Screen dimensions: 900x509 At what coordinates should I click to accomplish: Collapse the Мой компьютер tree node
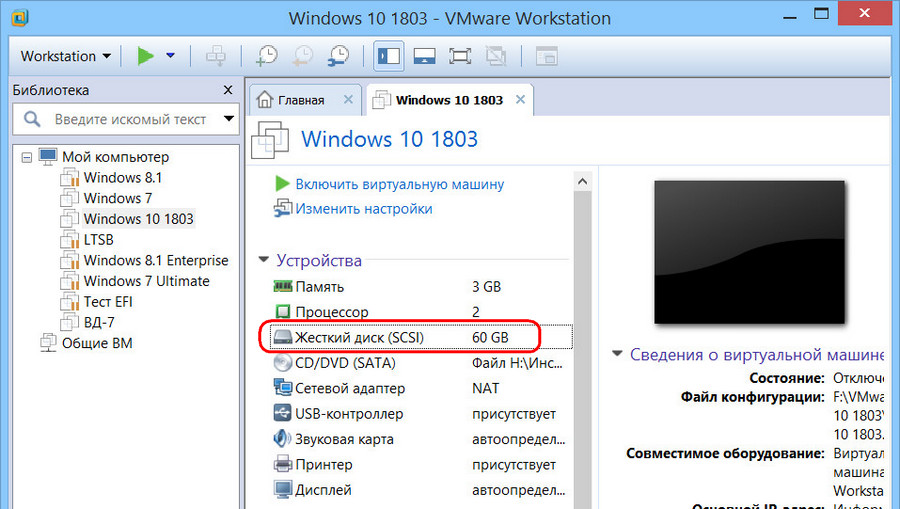point(26,157)
